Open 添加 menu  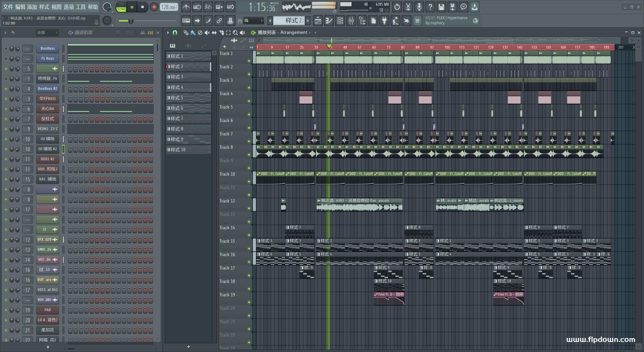click(x=32, y=7)
